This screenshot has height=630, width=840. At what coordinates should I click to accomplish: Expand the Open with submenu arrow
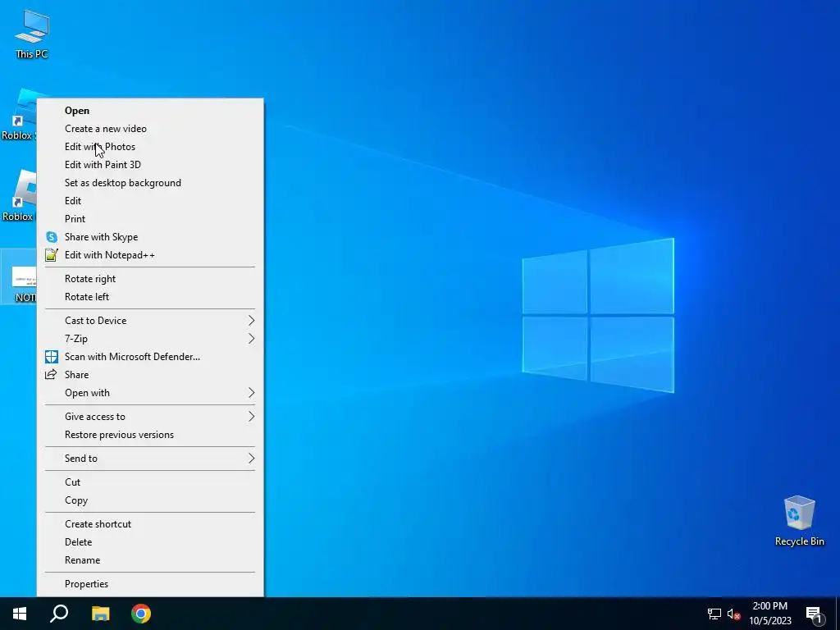(x=251, y=393)
